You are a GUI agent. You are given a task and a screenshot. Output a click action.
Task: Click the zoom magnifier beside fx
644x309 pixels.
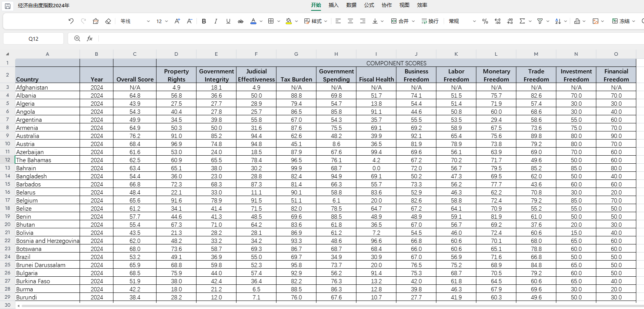coord(77,38)
